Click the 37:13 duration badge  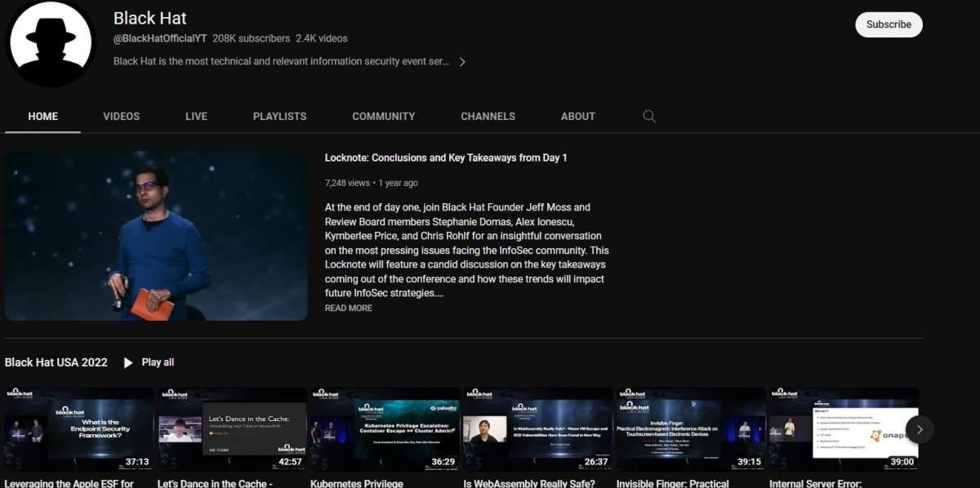click(x=137, y=462)
